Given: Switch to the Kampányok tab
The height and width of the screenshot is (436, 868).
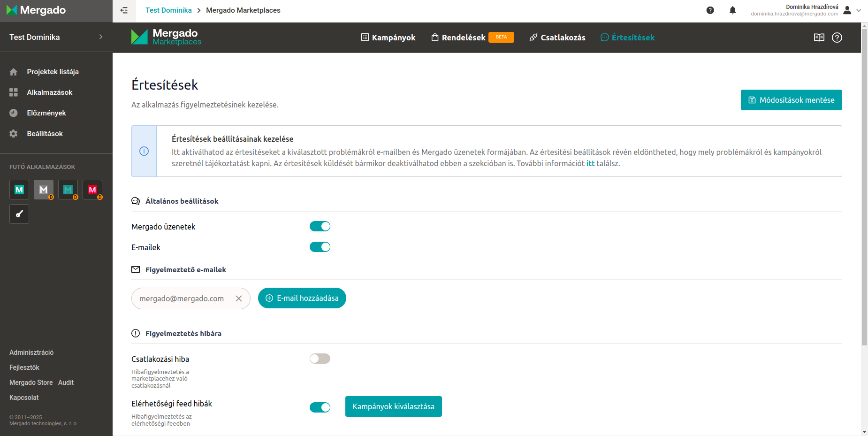Looking at the screenshot, I should [x=388, y=38].
